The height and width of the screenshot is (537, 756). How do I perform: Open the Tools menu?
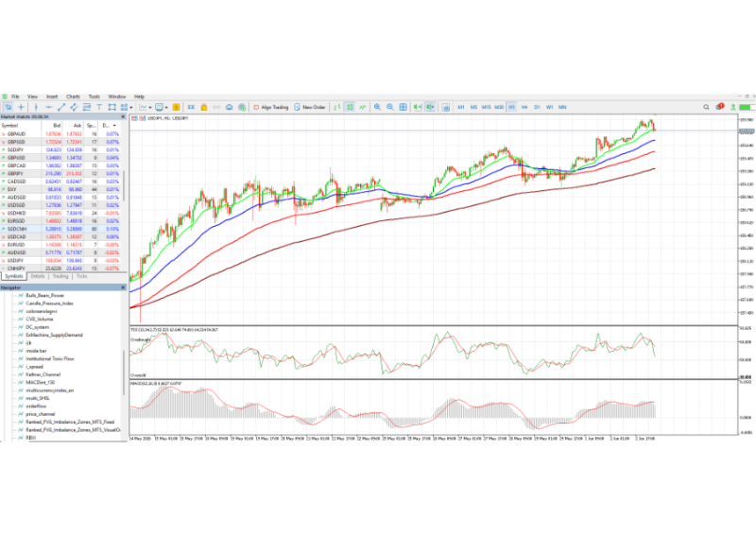(x=94, y=96)
